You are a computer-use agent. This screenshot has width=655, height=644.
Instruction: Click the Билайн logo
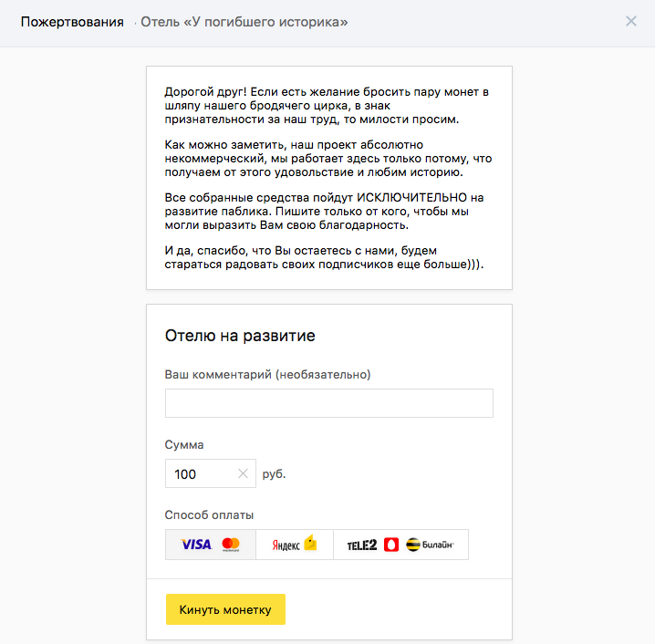click(430, 545)
